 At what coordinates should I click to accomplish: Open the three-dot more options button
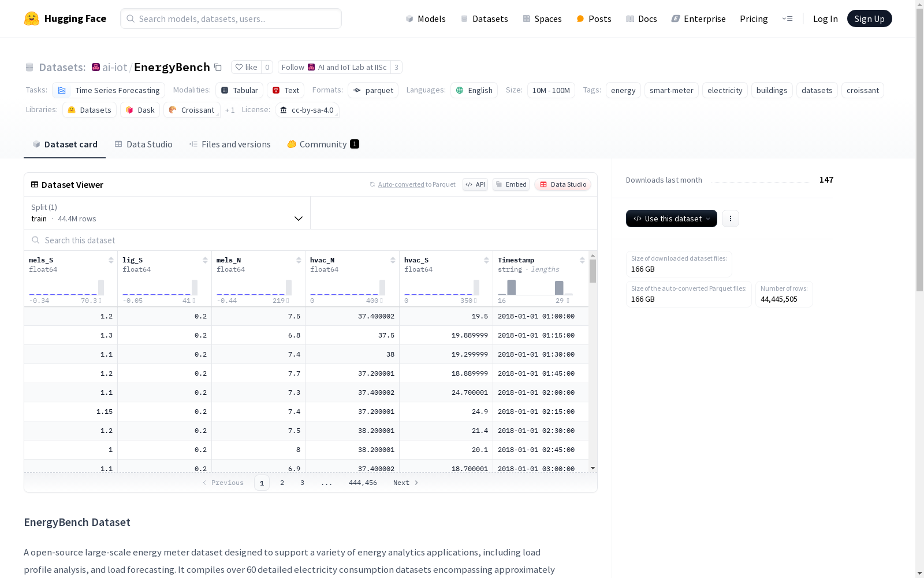(x=731, y=218)
